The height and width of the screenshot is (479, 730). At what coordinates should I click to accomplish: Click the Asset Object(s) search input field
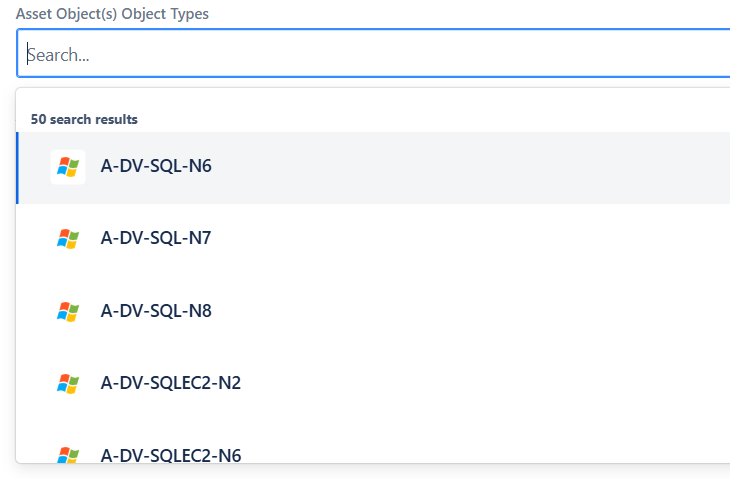tap(373, 54)
